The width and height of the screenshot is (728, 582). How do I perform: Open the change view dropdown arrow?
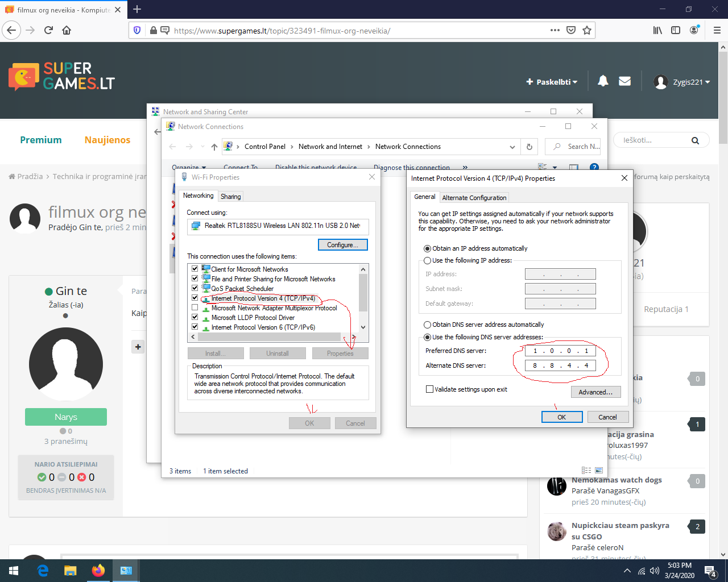[x=555, y=167]
